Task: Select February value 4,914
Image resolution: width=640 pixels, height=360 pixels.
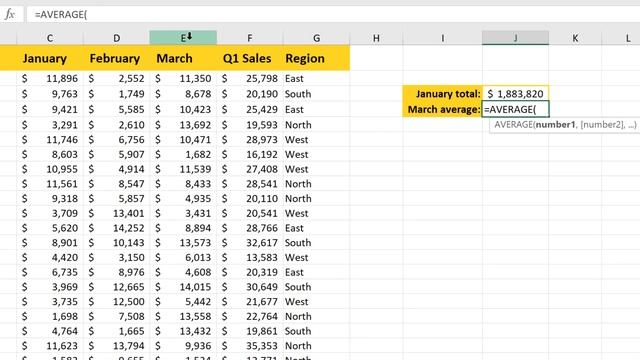Action: pyautogui.click(x=117, y=169)
